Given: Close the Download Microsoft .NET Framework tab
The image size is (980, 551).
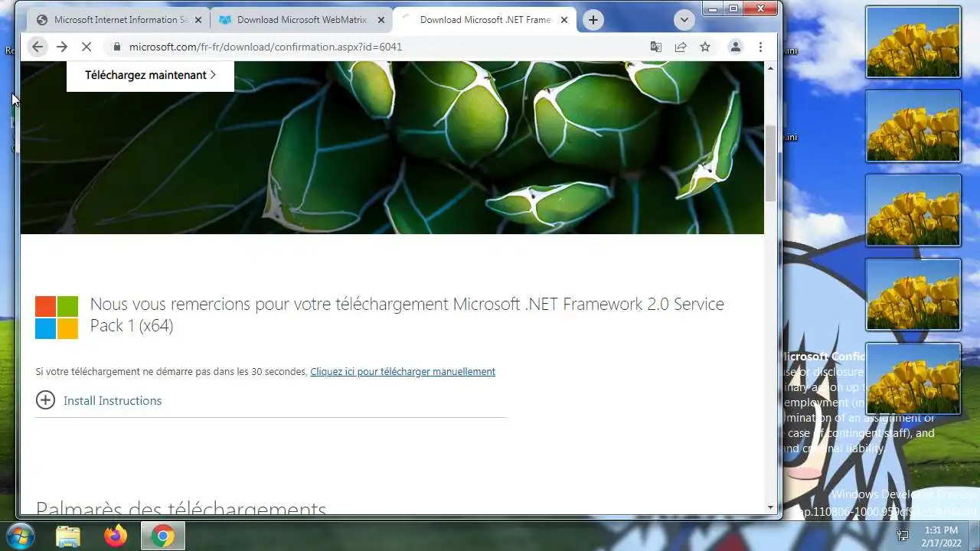Looking at the screenshot, I should pyautogui.click(x=565, y=20).
